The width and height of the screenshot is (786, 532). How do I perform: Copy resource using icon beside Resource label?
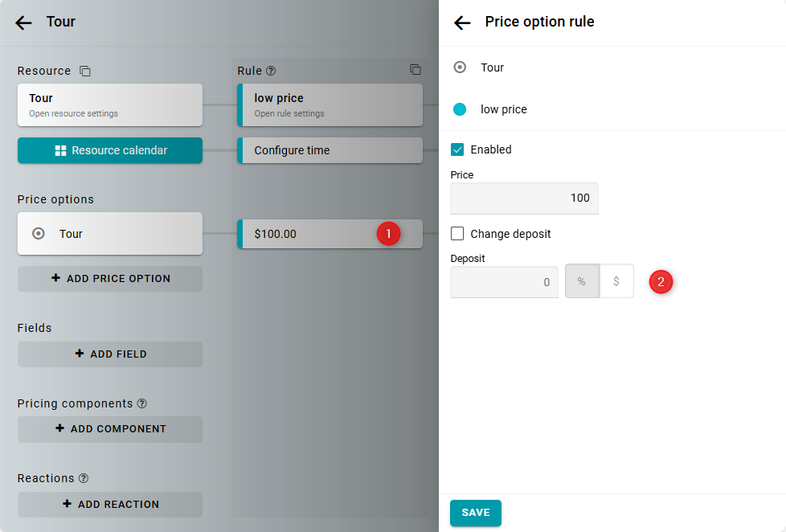(x=85, y=72)
